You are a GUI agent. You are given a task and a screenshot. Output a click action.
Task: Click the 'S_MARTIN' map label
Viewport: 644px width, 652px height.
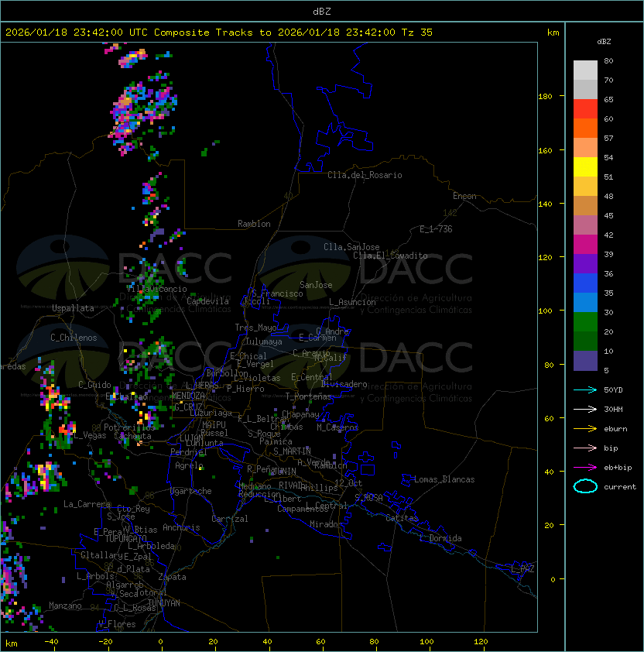pyautogui.click(x=293, y=451)
